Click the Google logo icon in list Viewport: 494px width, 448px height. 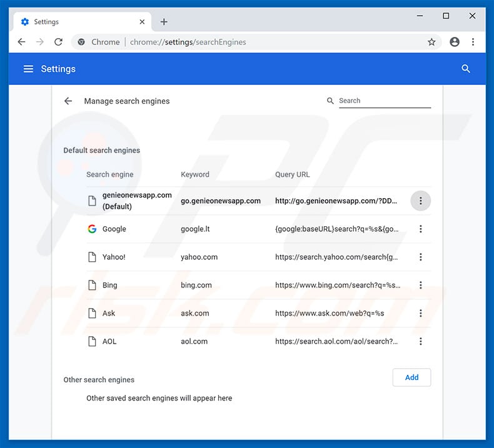click(x=92, y=229)
